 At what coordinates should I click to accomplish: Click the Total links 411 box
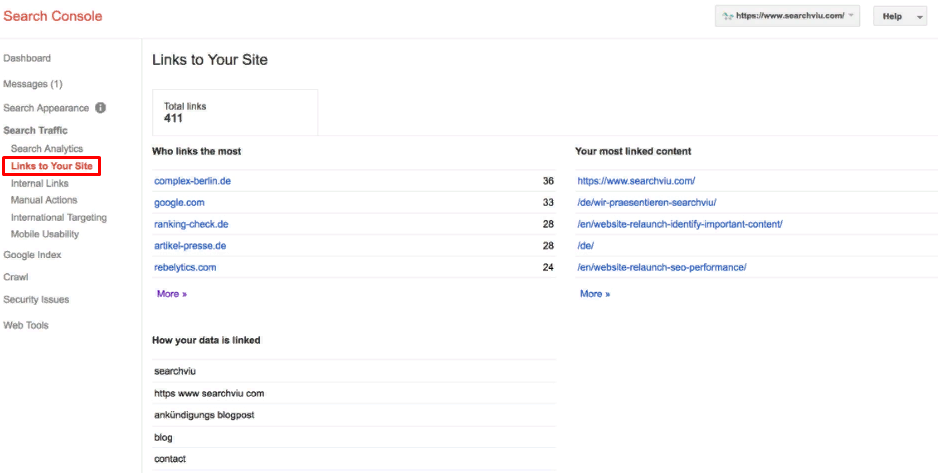(x=235, y=112)
